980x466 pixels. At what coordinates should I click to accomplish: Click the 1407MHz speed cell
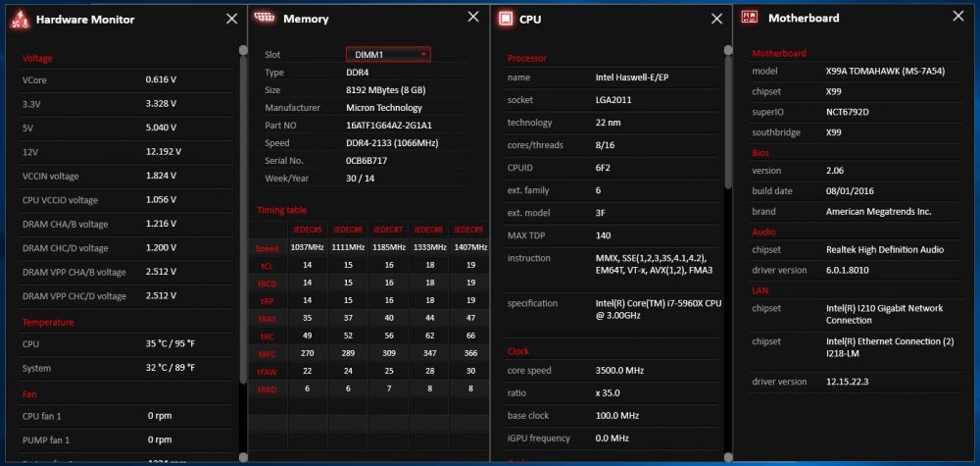tap(468, 247)
